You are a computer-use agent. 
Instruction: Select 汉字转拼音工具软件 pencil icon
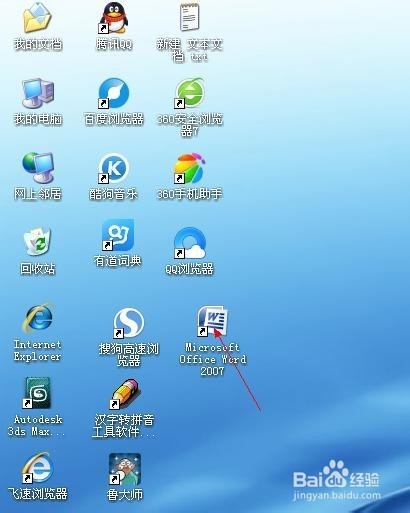(125, 394)
